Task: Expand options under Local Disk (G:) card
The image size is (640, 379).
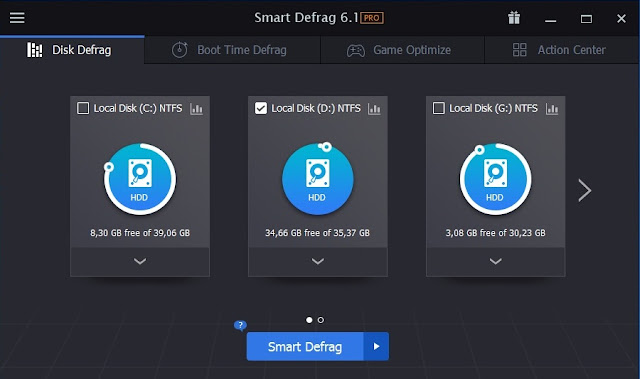Action: [x=496, y=262]
